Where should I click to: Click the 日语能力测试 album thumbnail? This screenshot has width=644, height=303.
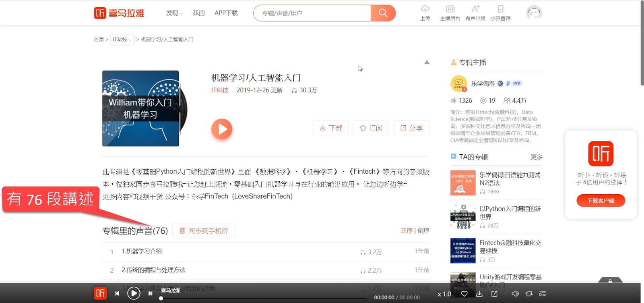[463, 183]
